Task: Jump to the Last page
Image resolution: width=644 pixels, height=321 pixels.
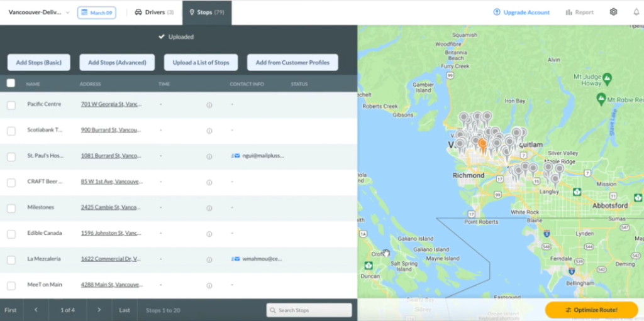Action: [x=125, y=310]
